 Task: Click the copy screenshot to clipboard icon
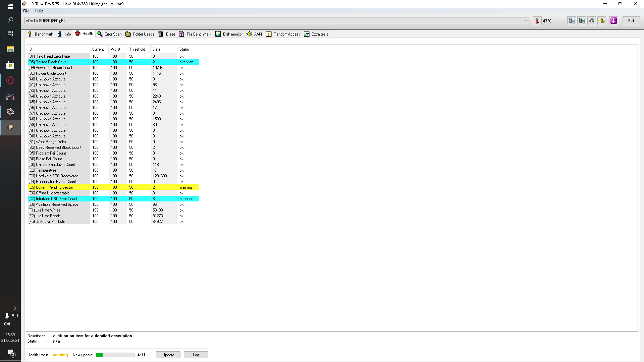(x=582, y=21)
